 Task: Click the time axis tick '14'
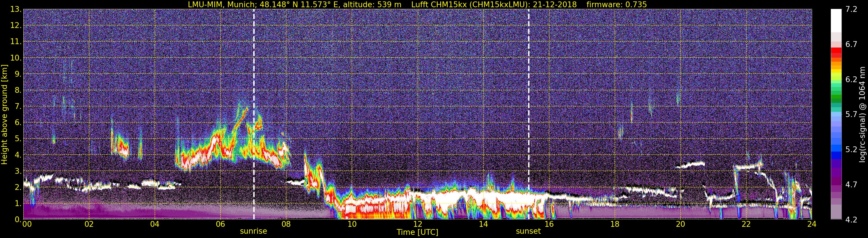(x=483, y=224)
